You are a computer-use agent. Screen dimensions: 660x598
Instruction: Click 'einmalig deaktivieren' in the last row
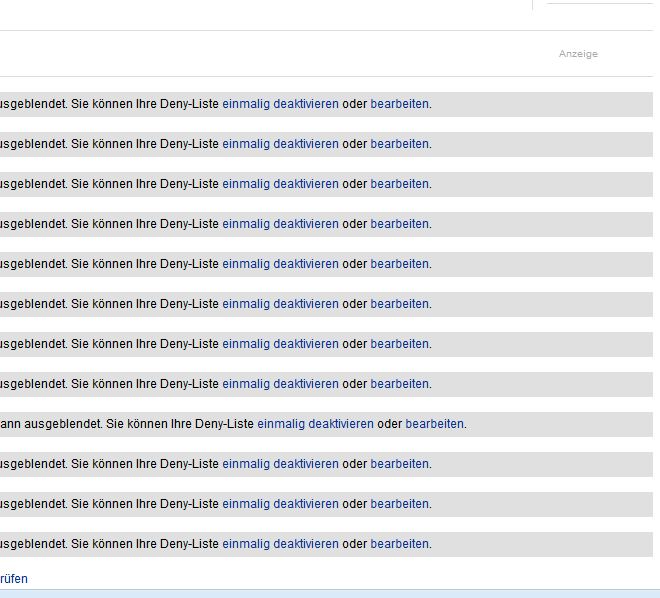(280, 544)
